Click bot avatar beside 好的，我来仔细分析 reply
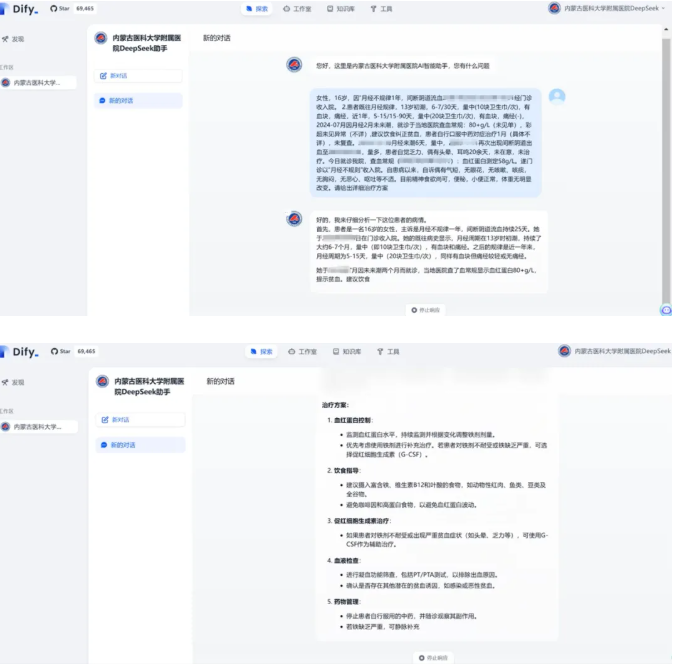Image resolution: width=680 pixels, height=664 pixels. point(294,219)
